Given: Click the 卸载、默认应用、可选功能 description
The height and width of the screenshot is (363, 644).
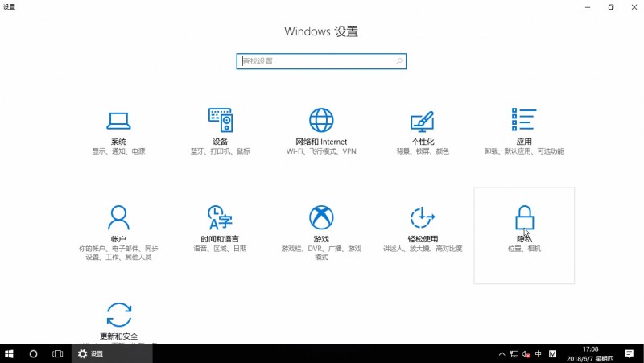Looking at the screenshot, I should (x=524, y=151).
